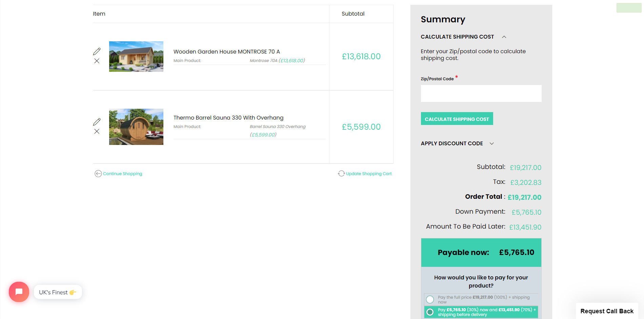Open the Wooden Garden House MONTROSE 70 A link
Viewport: 644px width, 319px height.
pyautogui.click(x=227, y=52)
